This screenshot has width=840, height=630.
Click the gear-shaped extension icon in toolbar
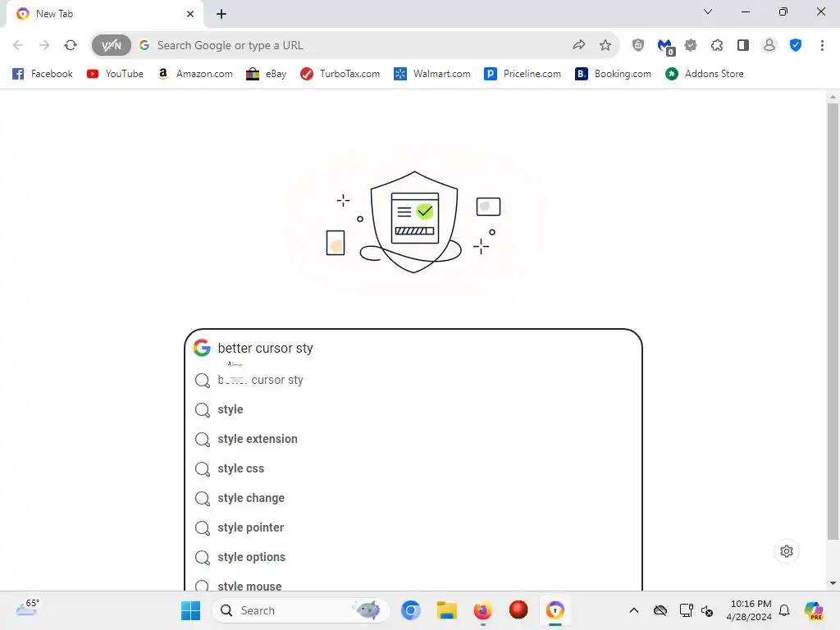point(691,46)
